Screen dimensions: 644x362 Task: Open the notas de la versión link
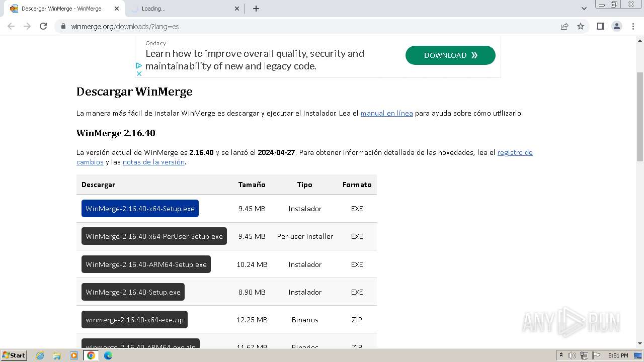(153, 162)
